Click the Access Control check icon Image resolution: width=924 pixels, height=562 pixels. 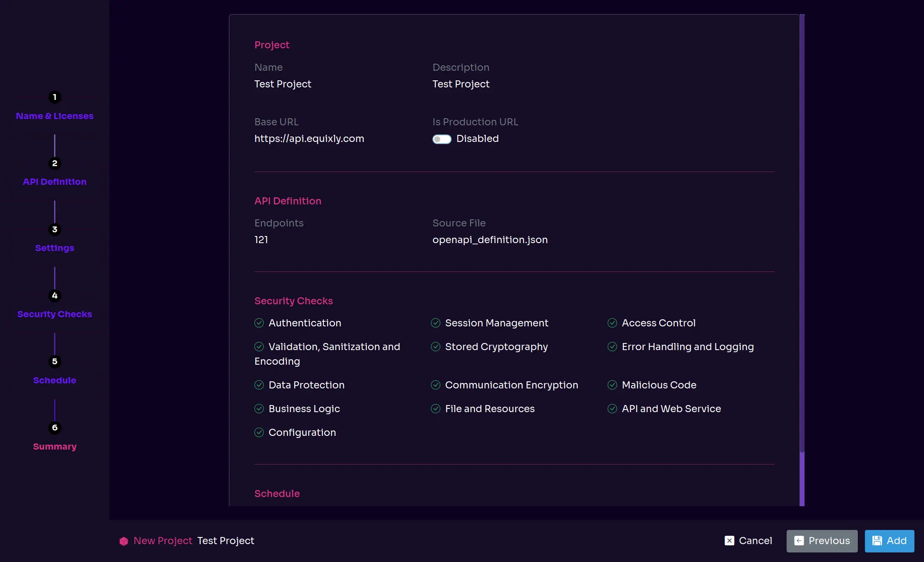[612, 323]
